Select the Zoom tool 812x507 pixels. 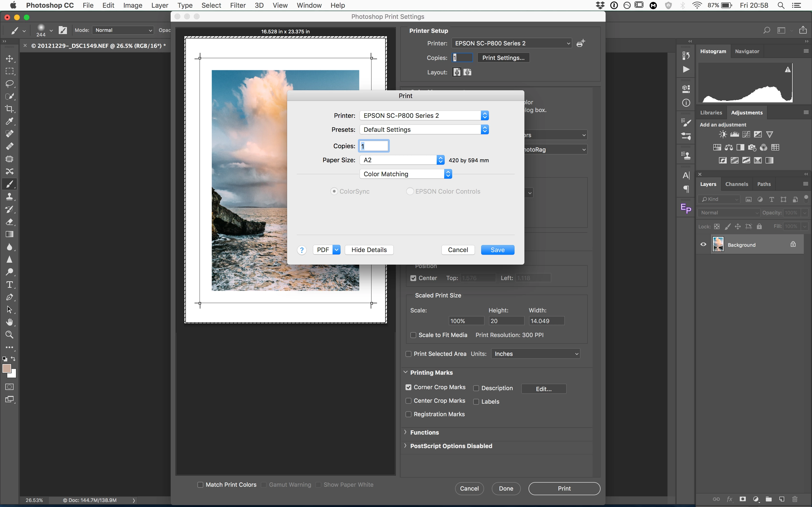click(9, 335)
